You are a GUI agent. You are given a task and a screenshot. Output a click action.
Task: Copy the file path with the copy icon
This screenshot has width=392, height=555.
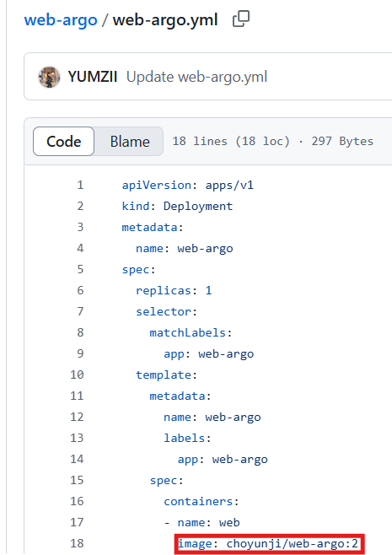click(241, 19)
